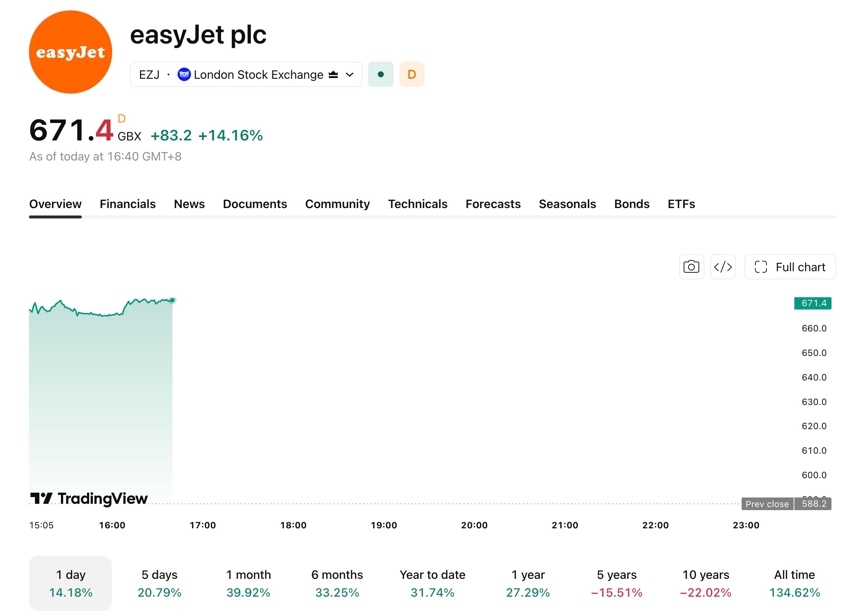The width and height of the screenshot is (859, 616).
Task: Open the Full chart view
Action: pos(790,267)
